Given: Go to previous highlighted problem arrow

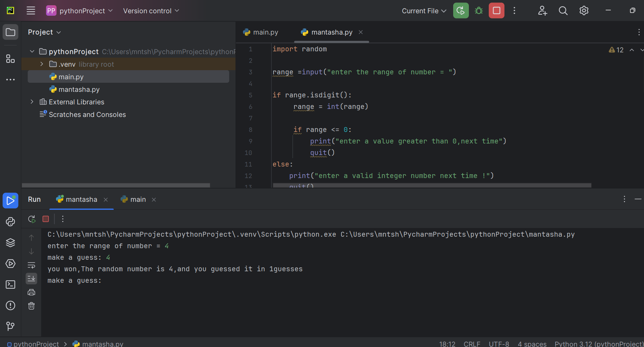Looking at the screenshot, I should coord(632,50).
